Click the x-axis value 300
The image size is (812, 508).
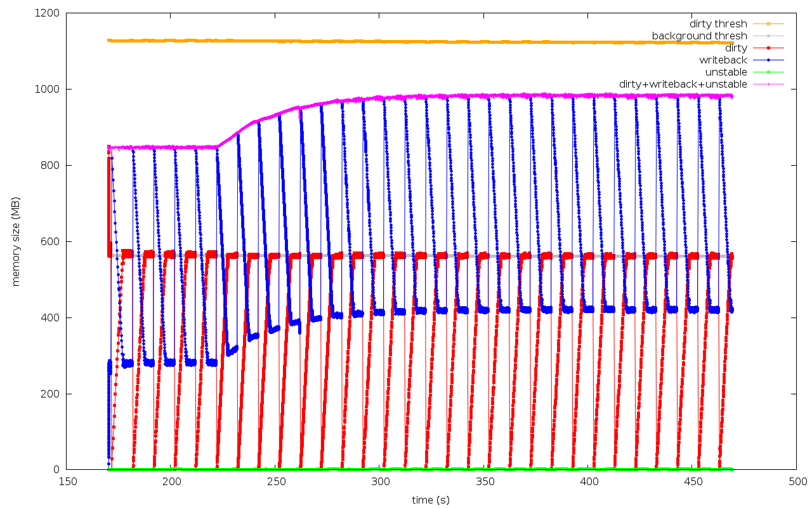(380, 482)
